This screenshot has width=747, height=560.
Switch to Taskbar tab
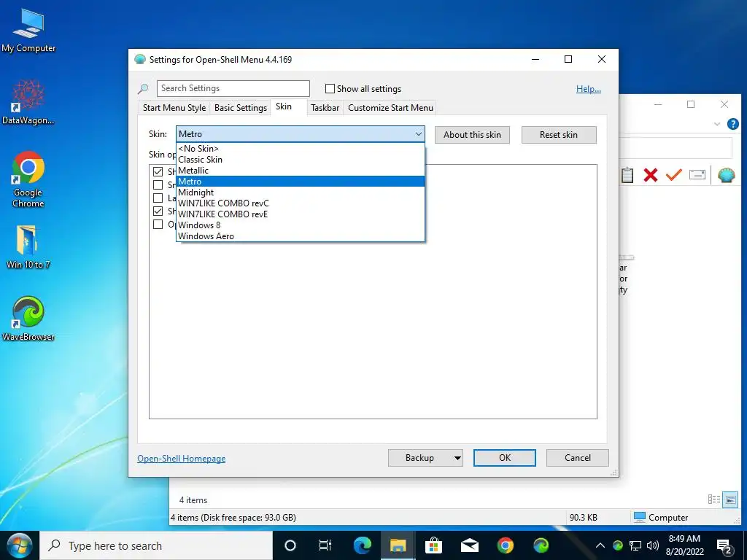pos(325,108)
